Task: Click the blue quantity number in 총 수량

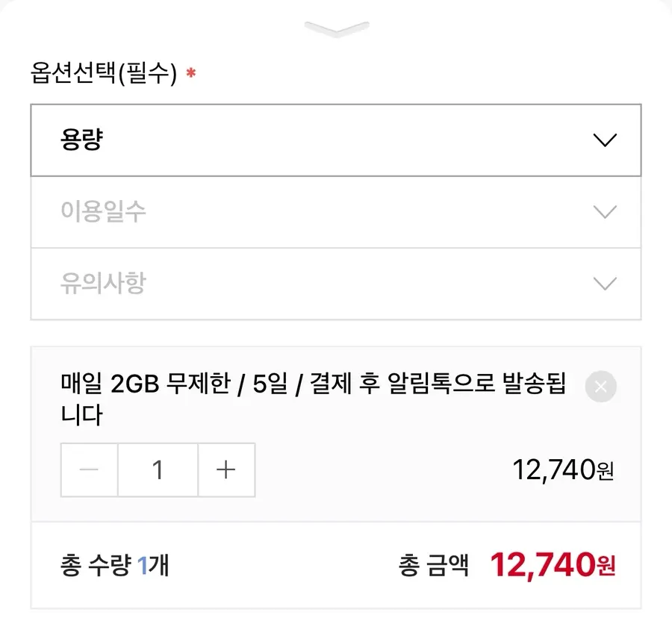Action: [x=143, y=565]
